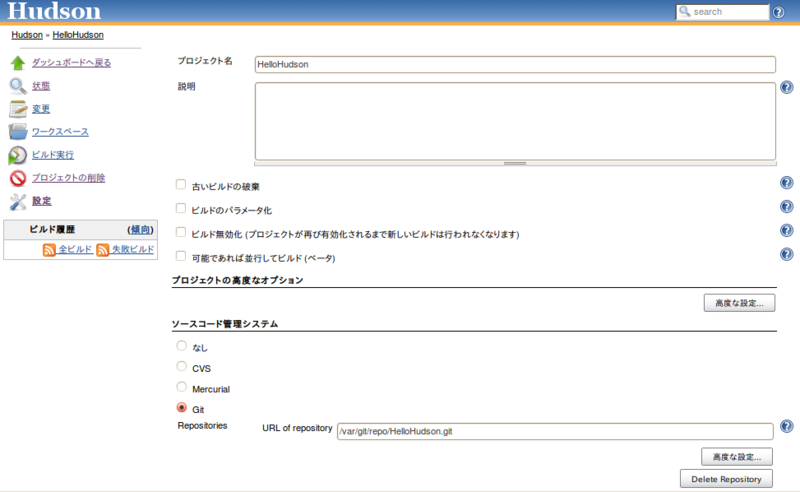Click ビルド実行 link
The width and height of the screenshot is (800, 492).
53,155
